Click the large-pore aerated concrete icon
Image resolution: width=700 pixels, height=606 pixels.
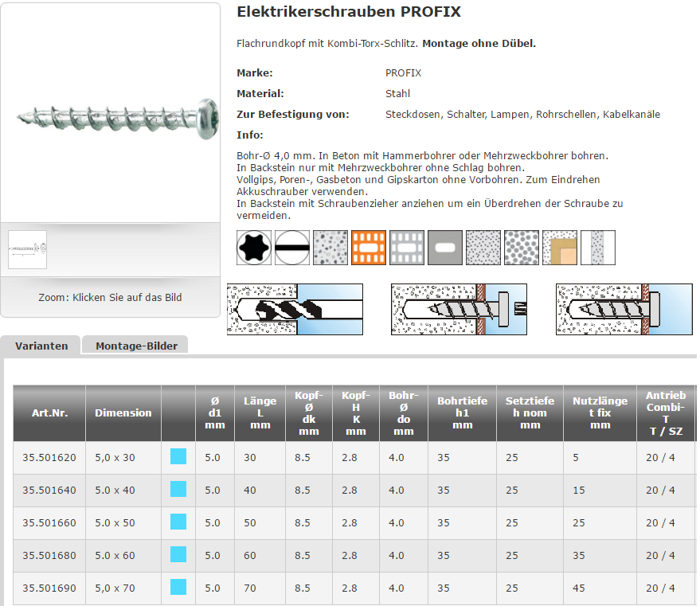pyautogui.click(x=522, y=248)
